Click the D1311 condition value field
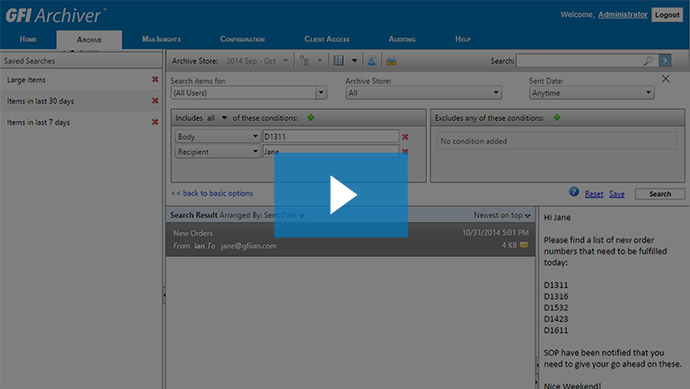This screenshot has height=389, width=690. tap(331, 136)
